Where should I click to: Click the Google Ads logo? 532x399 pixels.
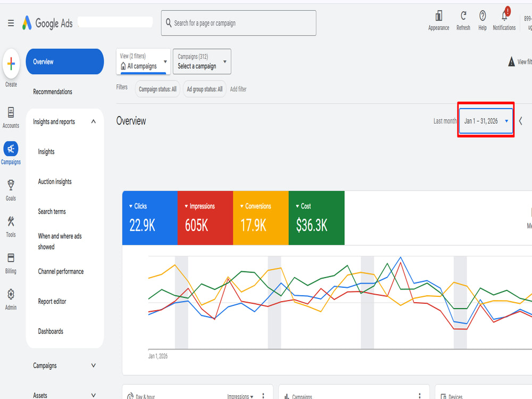47,23
